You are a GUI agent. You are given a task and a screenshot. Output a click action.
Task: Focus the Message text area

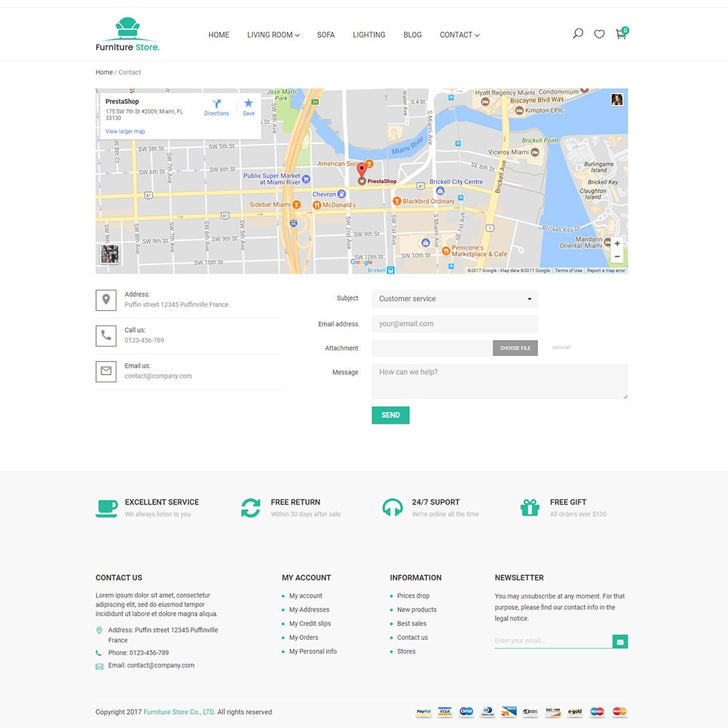click(499, 381)
